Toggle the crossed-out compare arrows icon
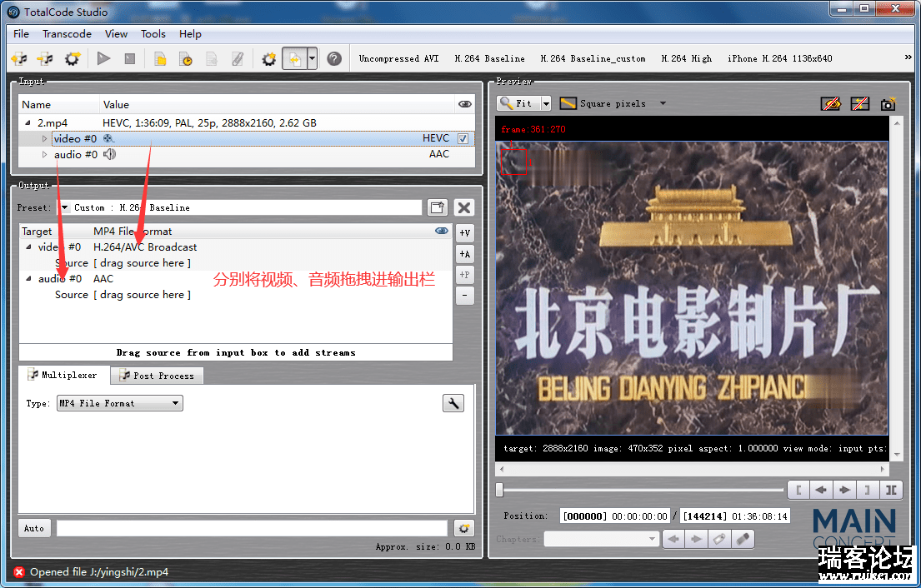Screen dimensions: 921x588 (x=859, y=104)
